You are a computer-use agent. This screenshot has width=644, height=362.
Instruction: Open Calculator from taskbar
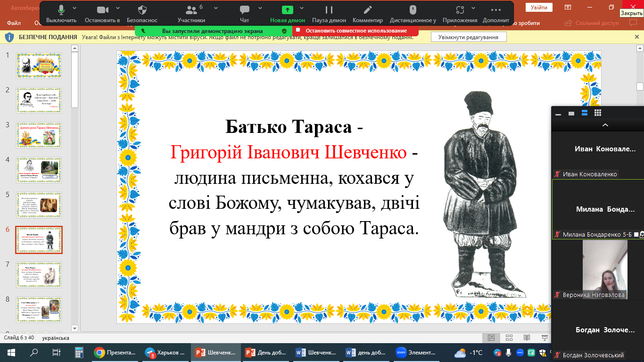79,353
